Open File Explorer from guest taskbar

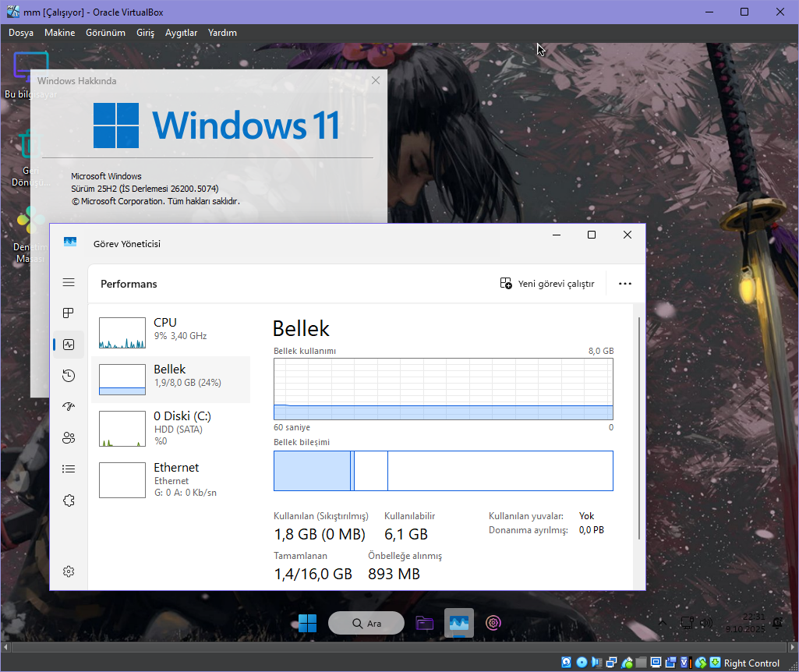[425, 623]
